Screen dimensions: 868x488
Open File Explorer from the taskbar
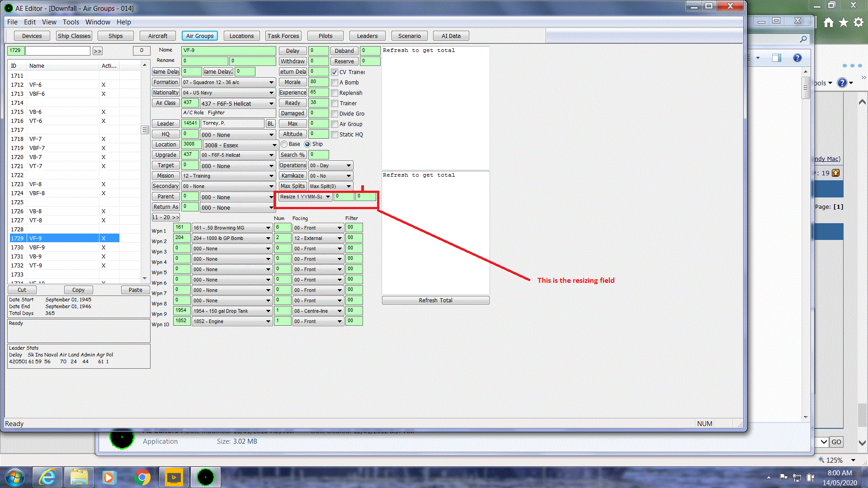pos(79,477)
